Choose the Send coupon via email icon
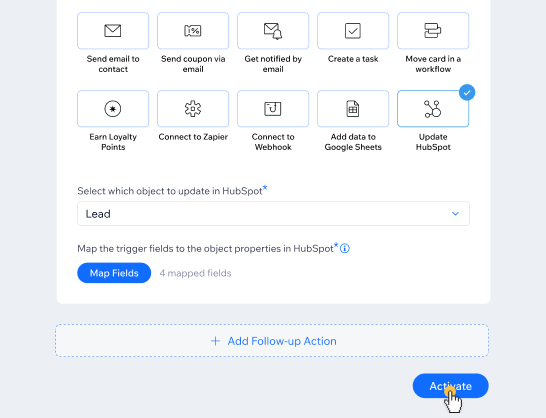The width and height of the screenshot is (546, 418). (193, 31)
